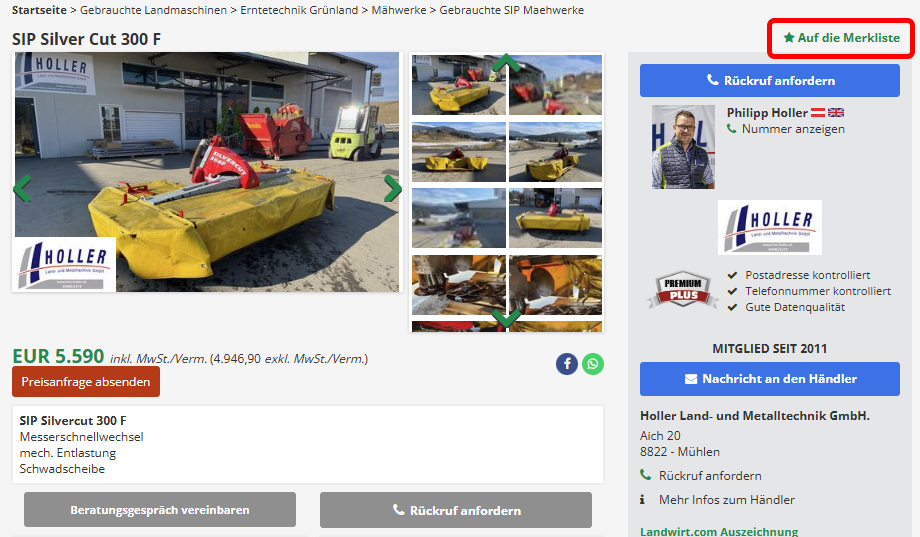Select left thumbnail in second row
Screen dimensions: 920x537
(x=459, y=152)
